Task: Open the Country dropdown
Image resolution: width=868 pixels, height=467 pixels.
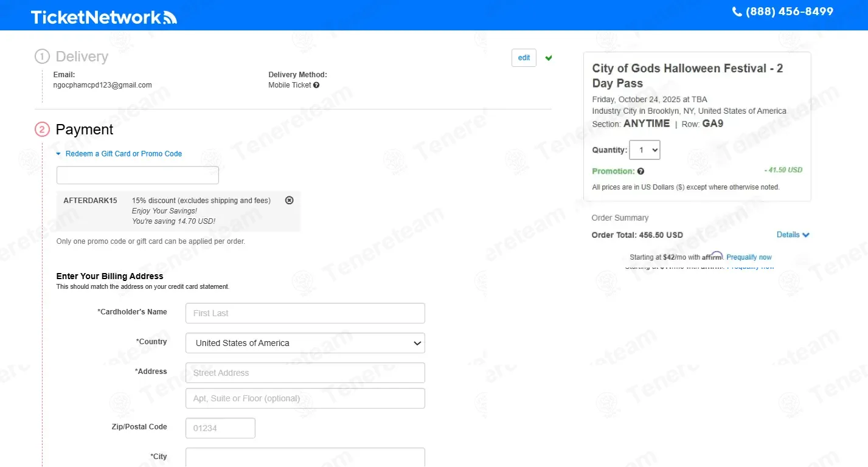Action: pos(305,343)
